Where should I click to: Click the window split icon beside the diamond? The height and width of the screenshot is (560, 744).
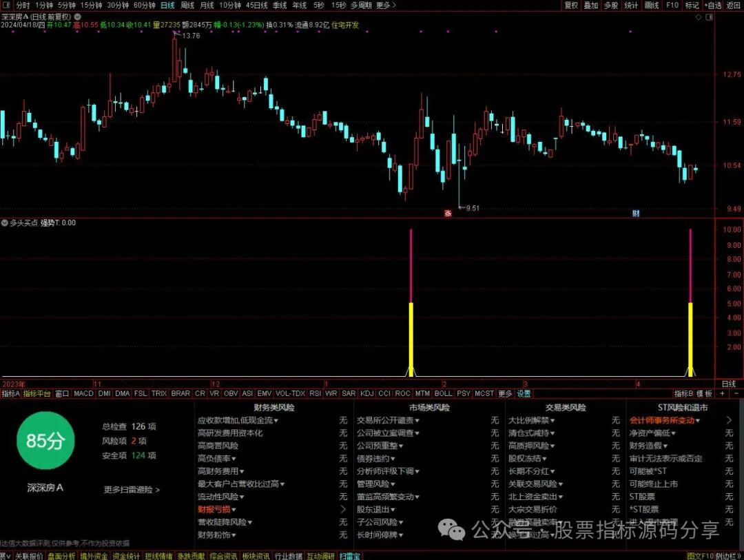(710, 17)
